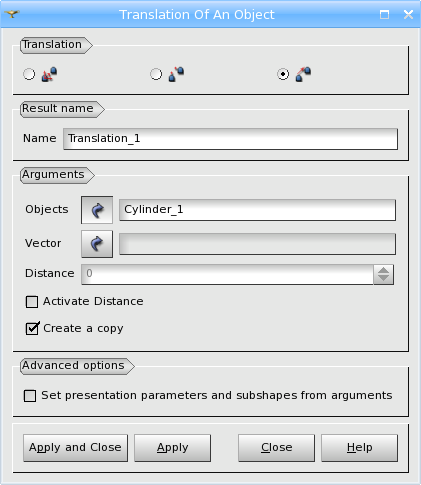Enable the Activate Distance checkbox
Screen dimensions: 421x485
tap(32, 302)
